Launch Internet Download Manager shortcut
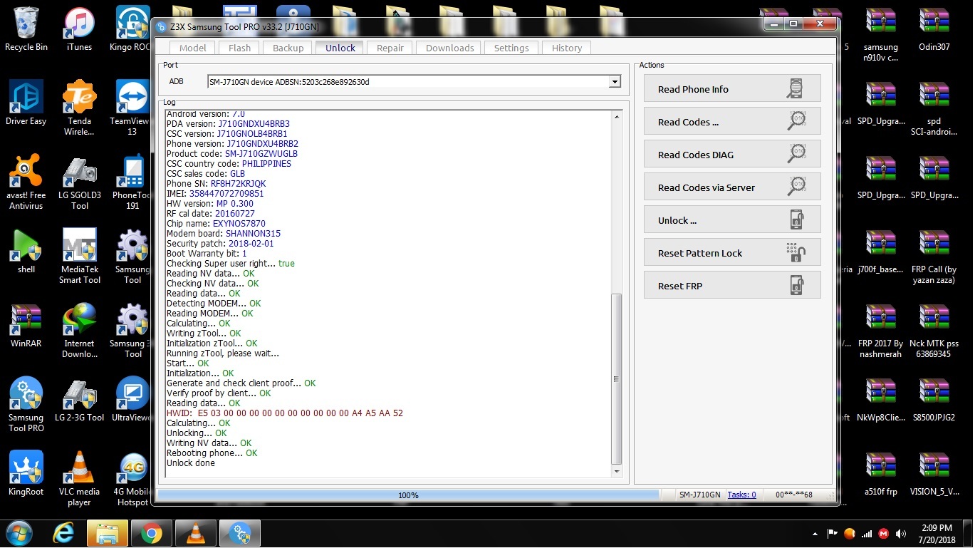The width and height of the screenshot is (980, 558). (x=80, y=331)
